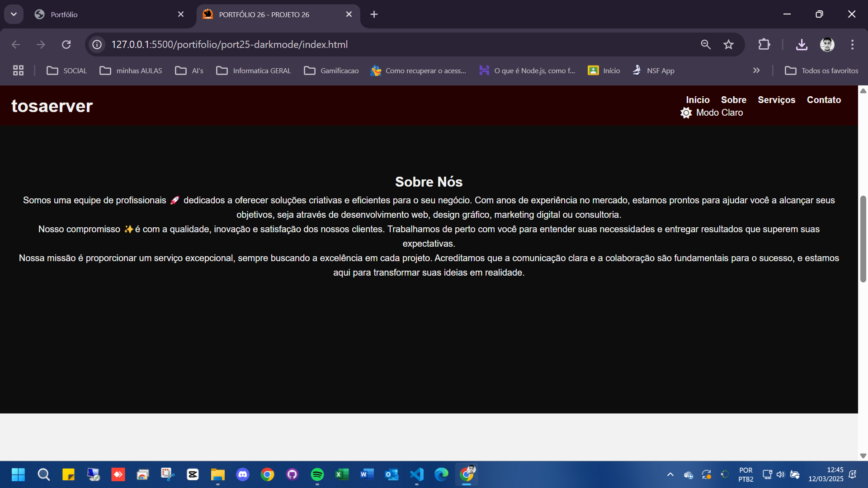Open the zoom magnifier icon in address bar

(x=706, y=44)
